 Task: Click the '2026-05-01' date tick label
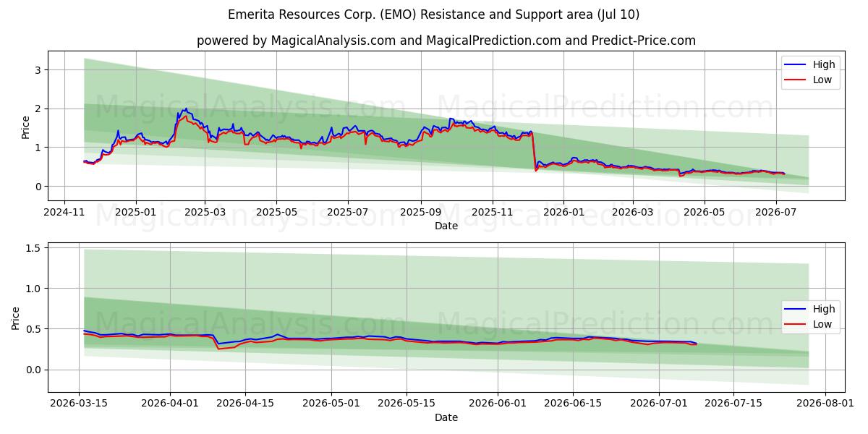pyautogui.click(x=331, y=403)
